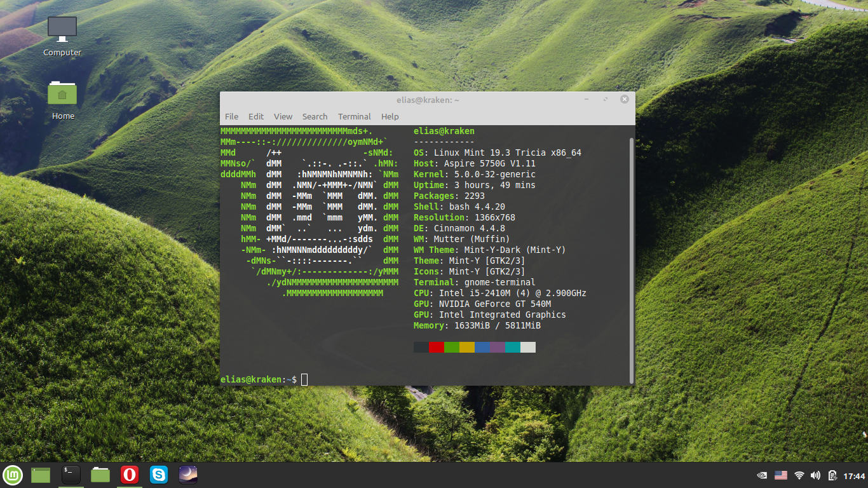The image size is (868, 488).
Task: Click the terminal prompt cursor after 'elias@kraken:~$'
Action: (x=304, y=379)
